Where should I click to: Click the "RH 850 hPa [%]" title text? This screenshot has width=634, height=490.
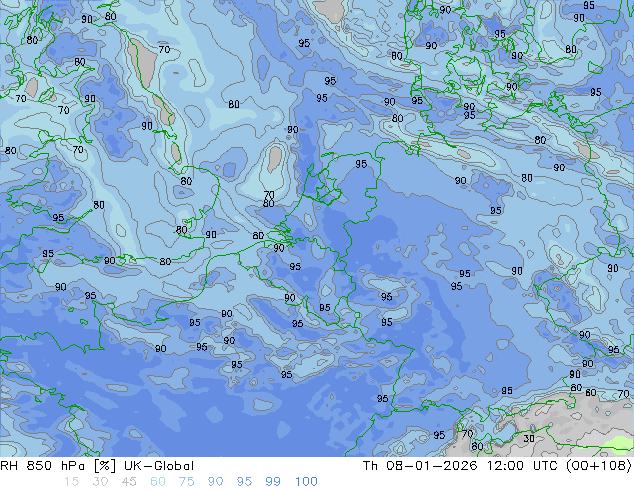pos(58,466)
